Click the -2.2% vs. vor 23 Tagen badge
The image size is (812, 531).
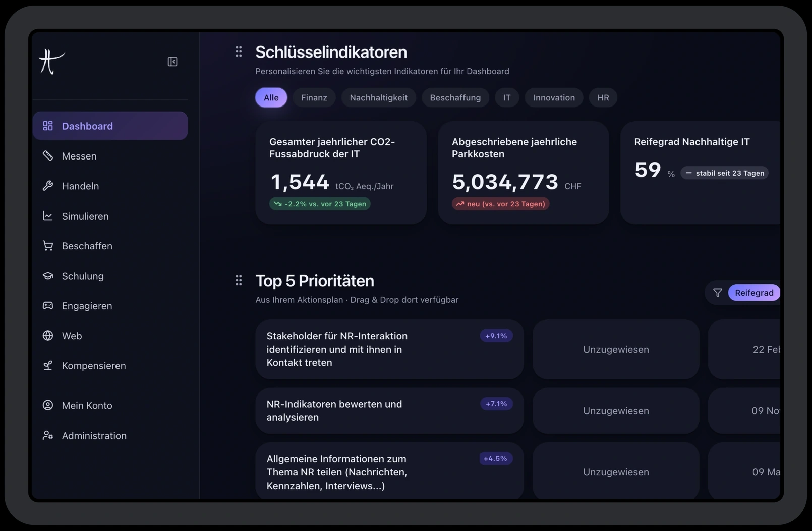point(320,204)
